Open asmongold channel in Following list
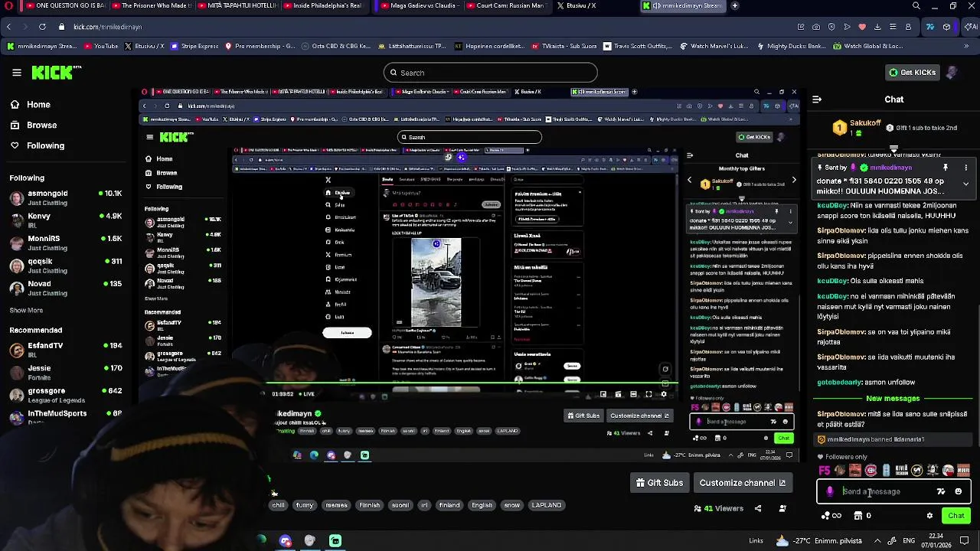The height and width of the screenshot is (551, 980). pyautogui.click(x=65, y=197)
